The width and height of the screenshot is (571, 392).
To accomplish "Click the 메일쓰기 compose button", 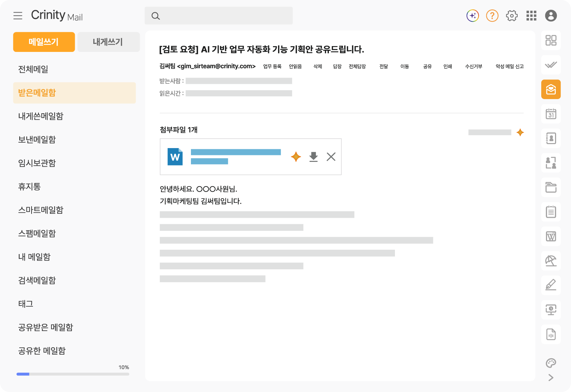I will [44, 42].
